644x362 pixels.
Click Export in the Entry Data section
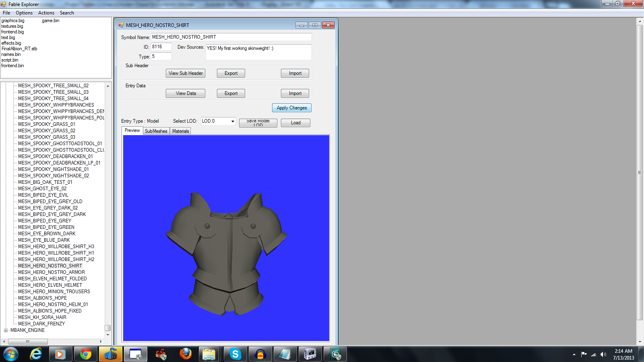[x=231, y=93]
